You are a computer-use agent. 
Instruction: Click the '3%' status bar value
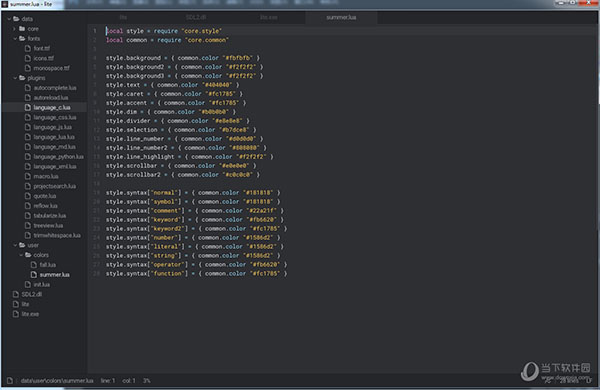pos(147,381)
